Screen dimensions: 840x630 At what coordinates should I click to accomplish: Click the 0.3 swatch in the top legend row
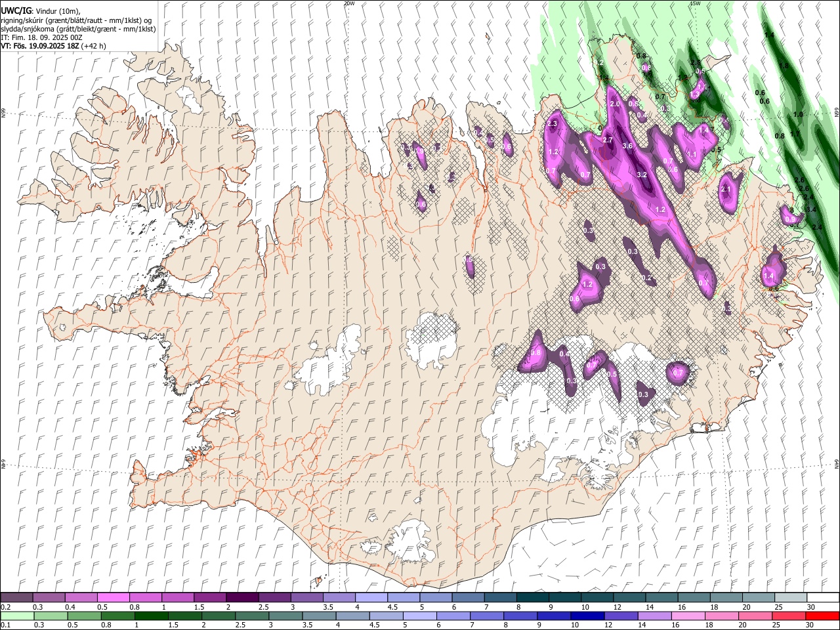49,597
